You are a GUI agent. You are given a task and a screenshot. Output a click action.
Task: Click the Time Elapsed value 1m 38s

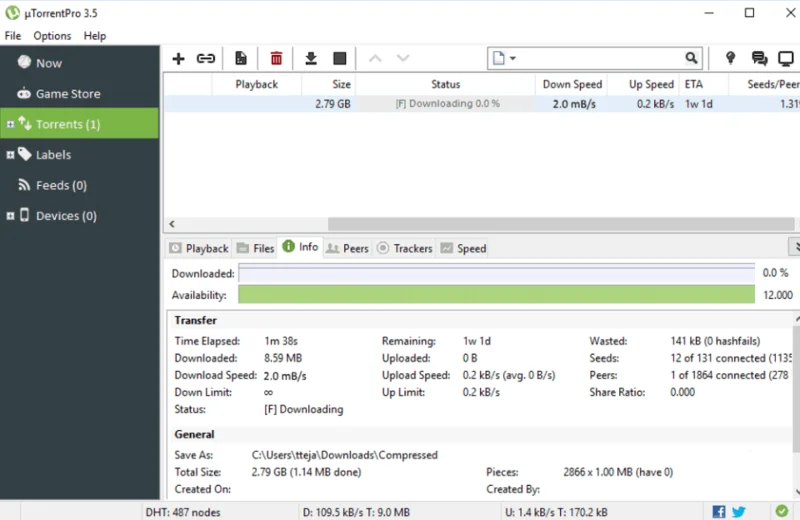281,341
